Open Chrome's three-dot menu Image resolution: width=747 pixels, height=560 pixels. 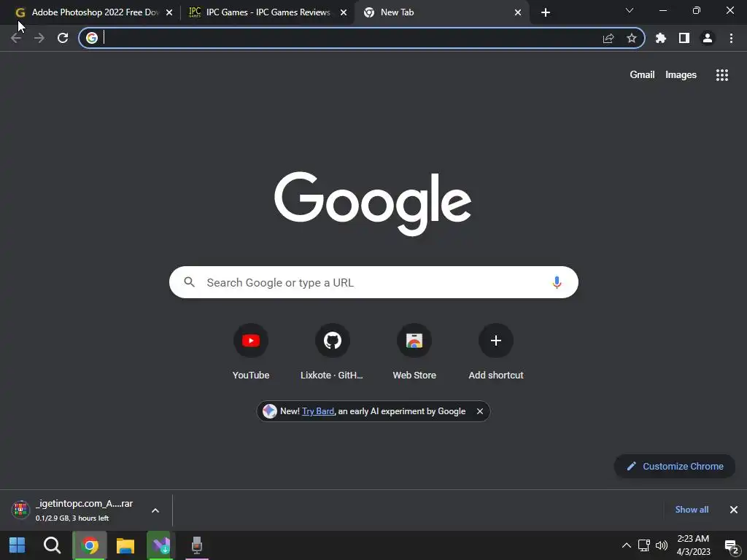click(731, 38)
